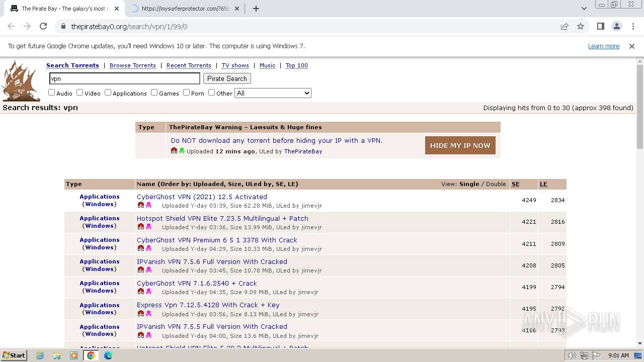644x362 pixels.
Task: Click the address bar URL
Action: (129, 27)
